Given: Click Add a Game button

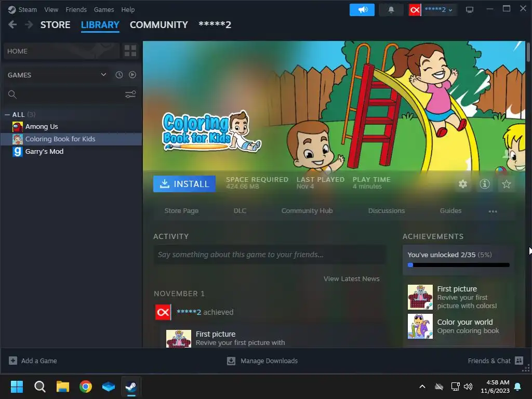Looking at the screenshot, I should tap(33, 361).
